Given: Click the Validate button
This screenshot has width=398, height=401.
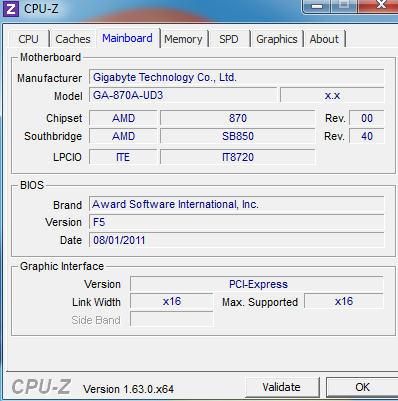Looking at the screenshot, I should click(281, 387).
